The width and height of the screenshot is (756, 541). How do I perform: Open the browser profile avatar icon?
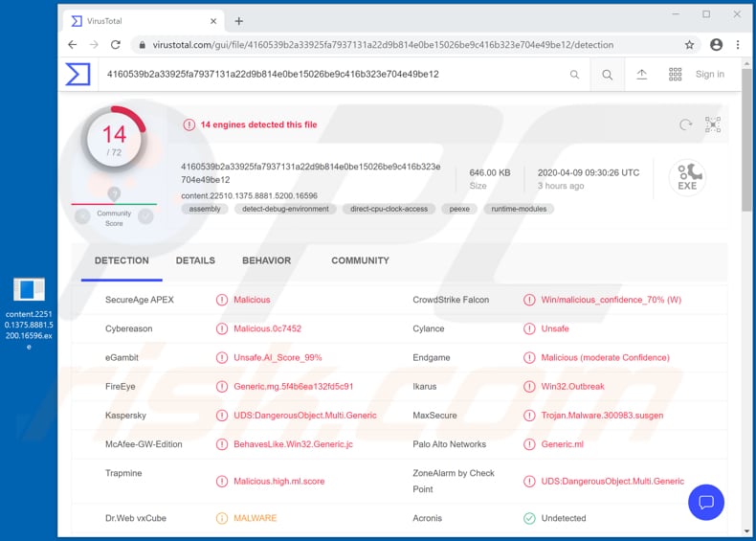point(717,45)
